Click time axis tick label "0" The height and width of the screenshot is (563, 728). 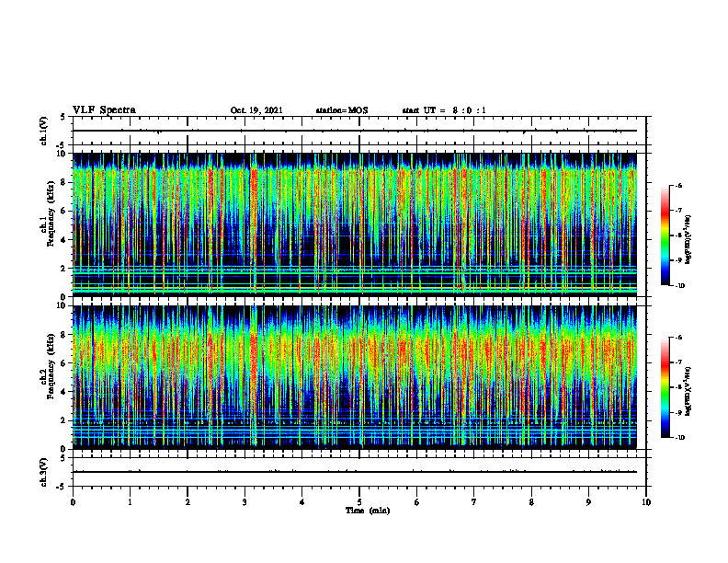coord(73,502)
